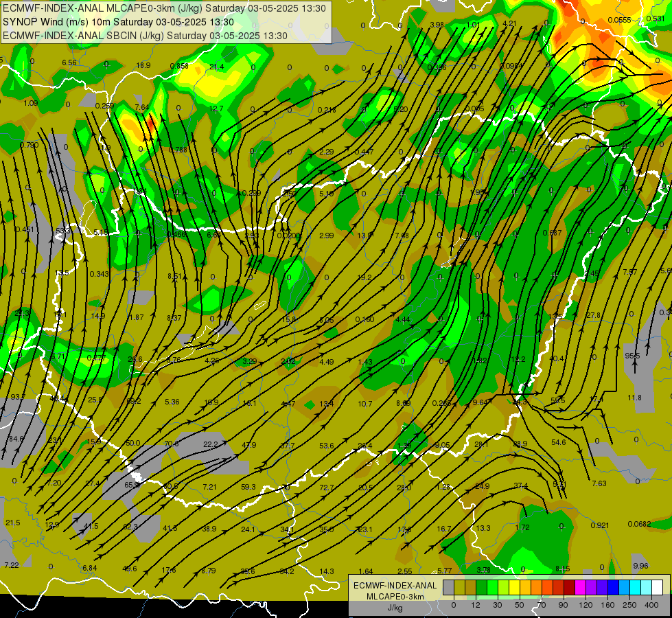Click the map value 53.6
This screenshot has height=618, width=672.
pyautogui.click(x=327, y=446)
